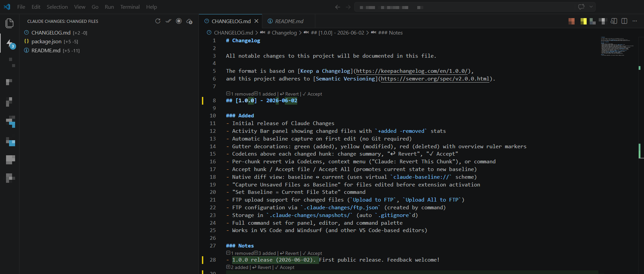The image size is (644, 274).
Task: Click the text 'Initial release of Claude Changes'
Action: click(x=283, y=123)
